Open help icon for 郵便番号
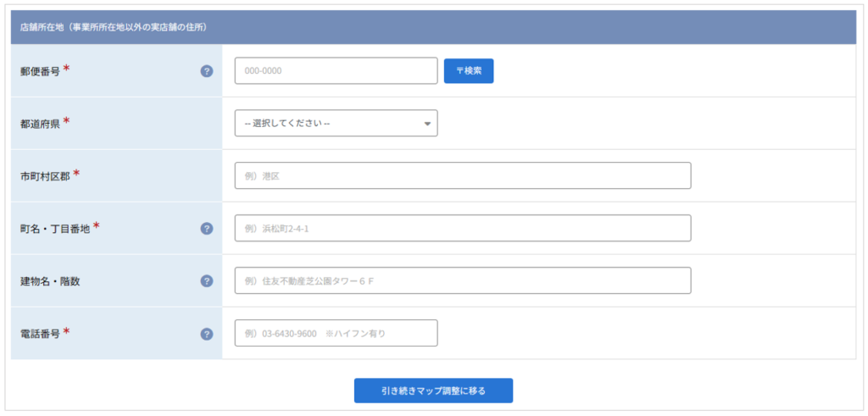 (x=207, y=71)
